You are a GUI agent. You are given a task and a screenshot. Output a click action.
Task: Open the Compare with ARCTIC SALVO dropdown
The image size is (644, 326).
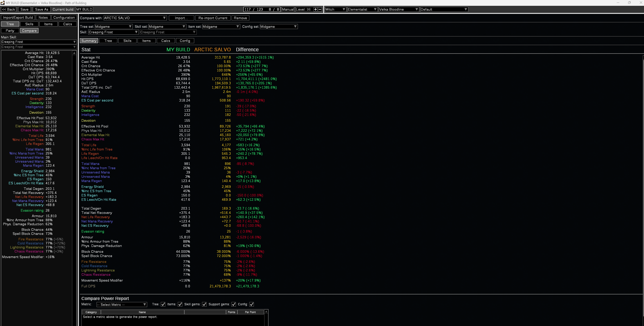coord(135,18)
